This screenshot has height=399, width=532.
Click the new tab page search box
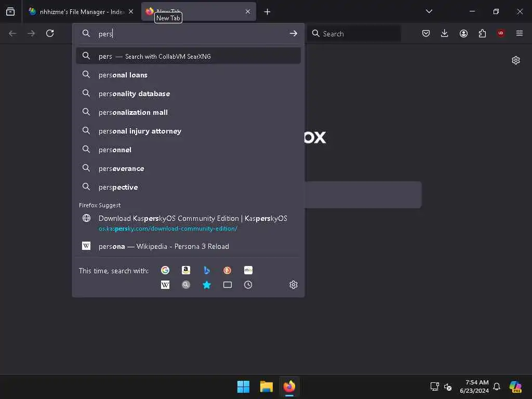[x=363, y=195]
